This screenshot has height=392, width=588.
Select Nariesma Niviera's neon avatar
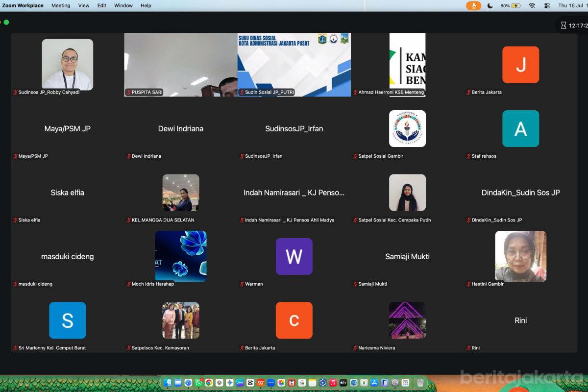407,320
